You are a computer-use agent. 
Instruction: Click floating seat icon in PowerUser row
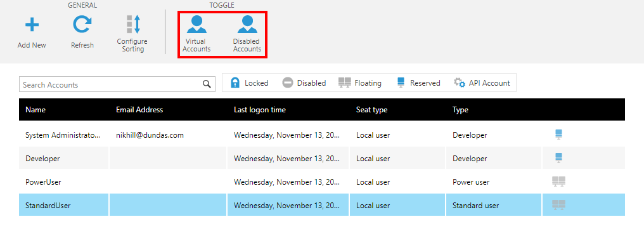click(x=559, y=181)
